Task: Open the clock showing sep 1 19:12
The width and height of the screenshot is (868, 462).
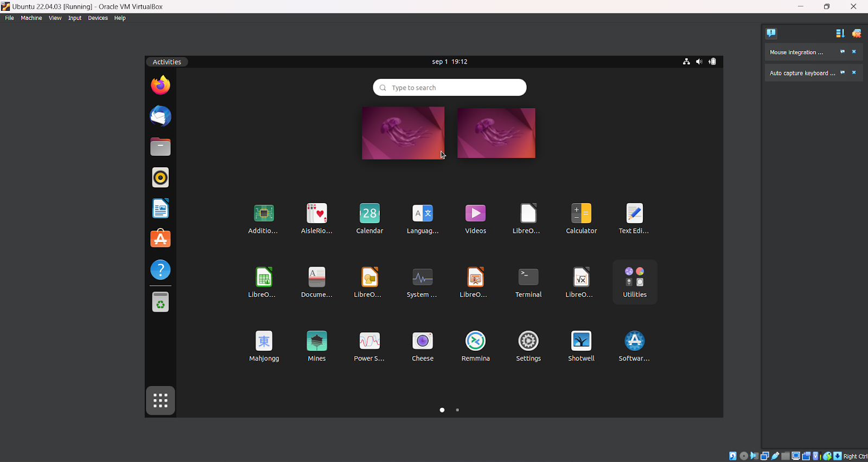Action: [x=450, y=62]
